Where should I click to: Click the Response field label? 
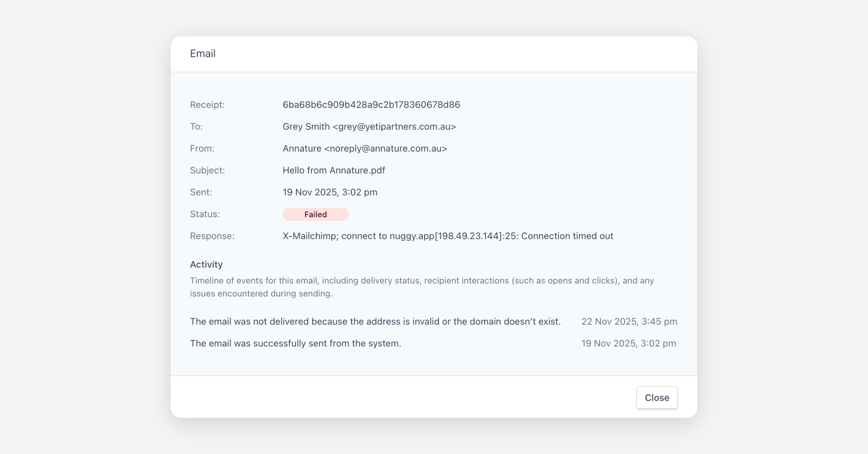[x=212, y=236]
